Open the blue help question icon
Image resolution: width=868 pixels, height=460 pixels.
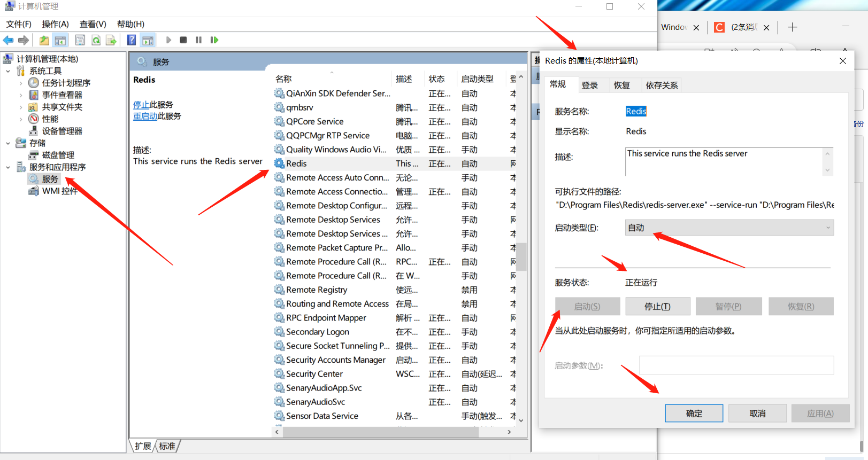(132, 40)
